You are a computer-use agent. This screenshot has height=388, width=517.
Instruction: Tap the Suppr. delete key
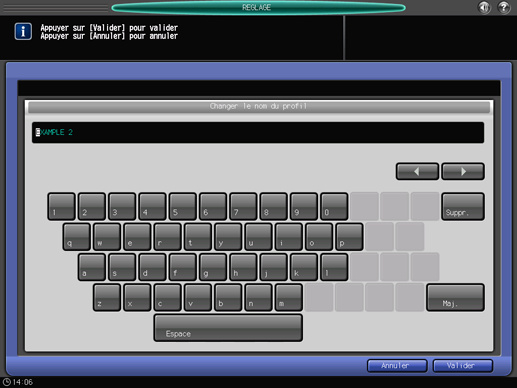463,206
